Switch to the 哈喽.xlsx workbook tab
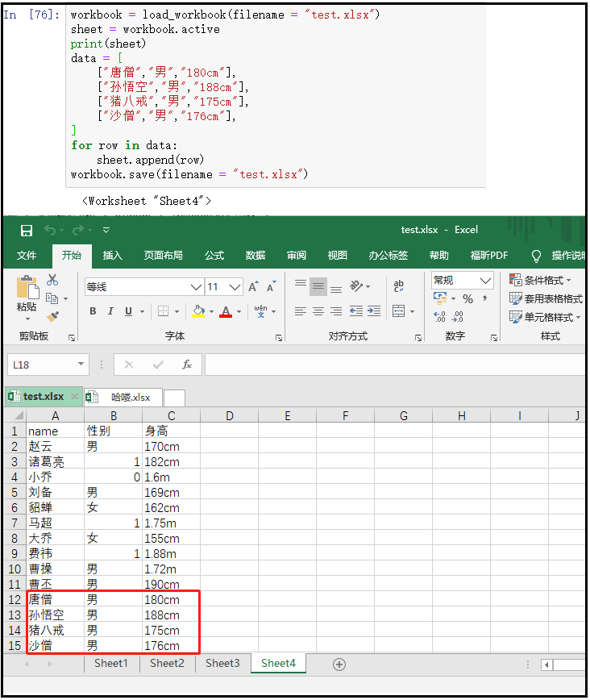This screenshot has width=590, height=700. pyautogui.click(x=123, y=398)
